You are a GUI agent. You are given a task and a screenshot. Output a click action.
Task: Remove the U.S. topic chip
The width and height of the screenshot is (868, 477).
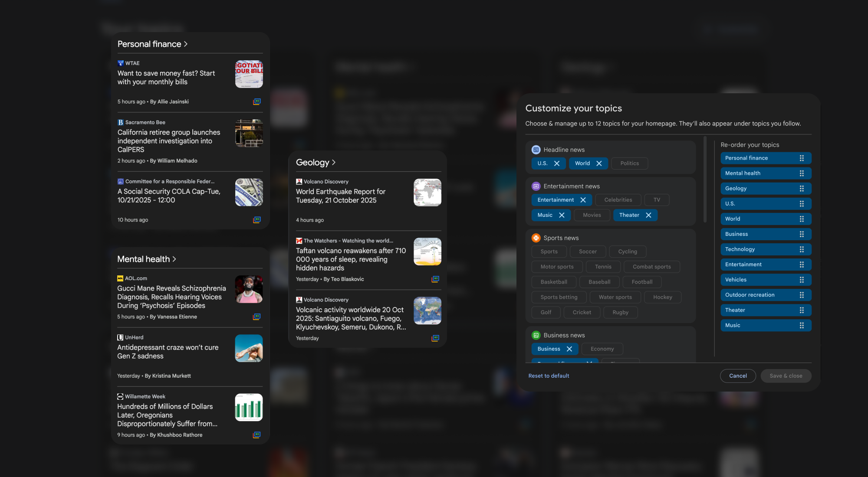pos(557,163)
